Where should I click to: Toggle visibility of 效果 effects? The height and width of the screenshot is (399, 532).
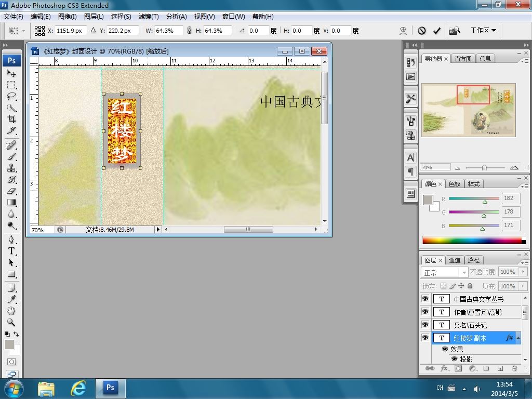click(x=445, y=349)
